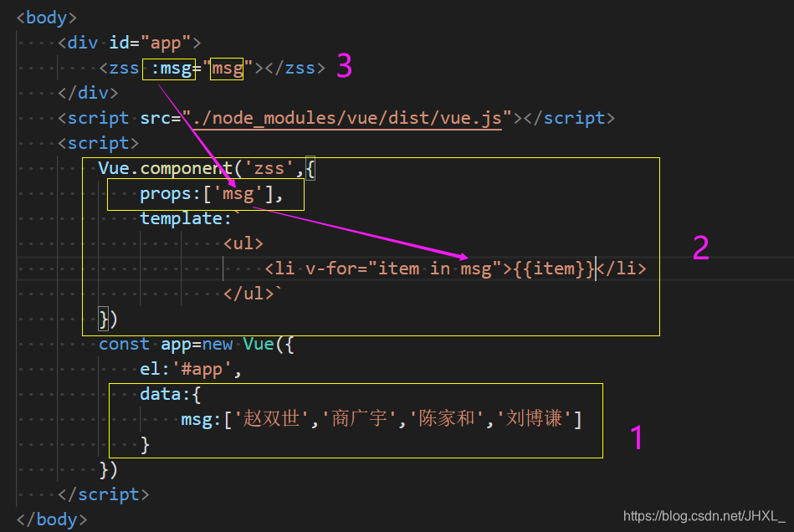Click the '商广宇' string
This screenshot has height=532, width=794.
(x=359, y=419)
